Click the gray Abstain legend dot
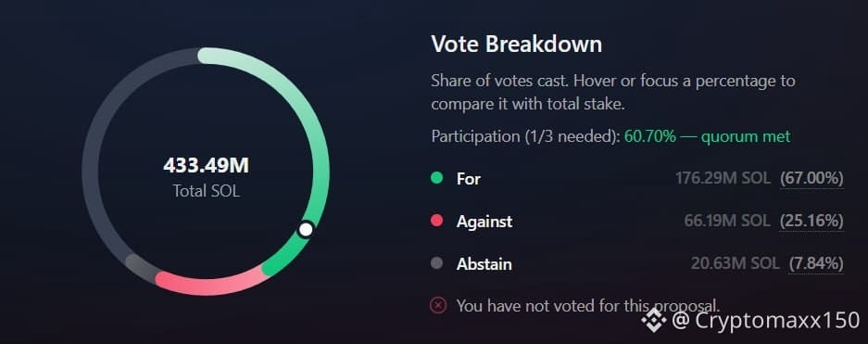 (x=437, y=263)
